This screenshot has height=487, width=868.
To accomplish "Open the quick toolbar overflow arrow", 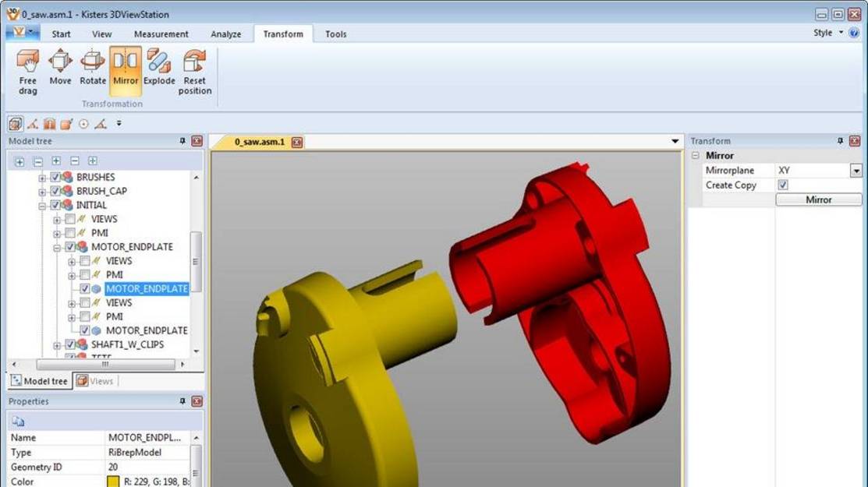I will point(119,124).
